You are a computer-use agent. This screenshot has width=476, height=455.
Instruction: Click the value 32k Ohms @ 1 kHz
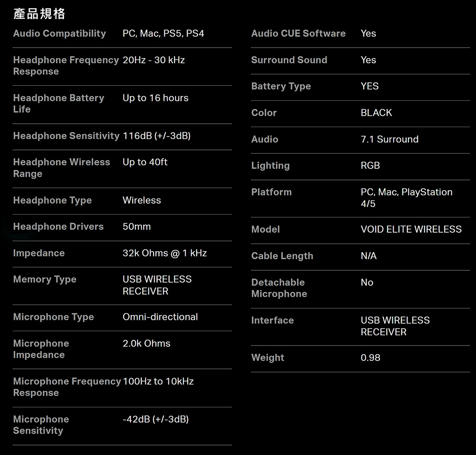point(165,253)
